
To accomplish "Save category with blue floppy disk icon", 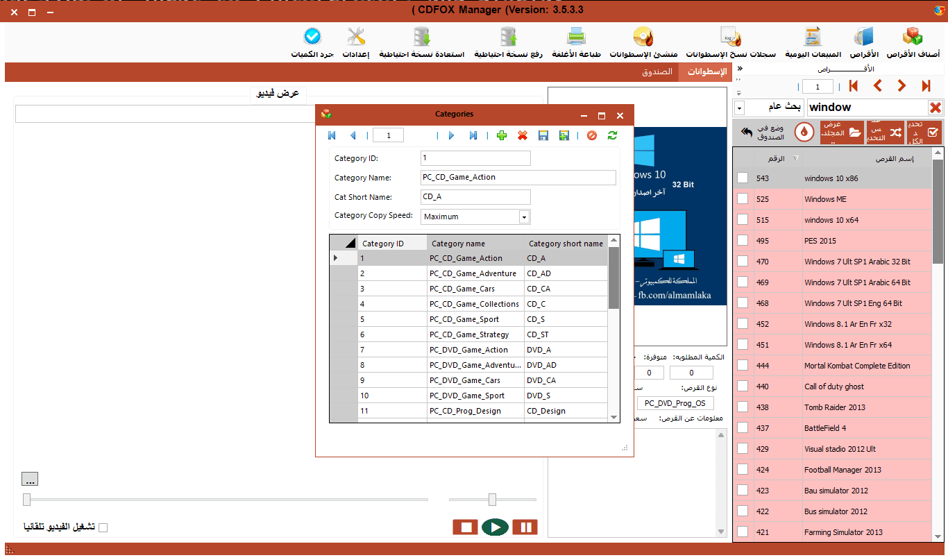I will point(543,135).
